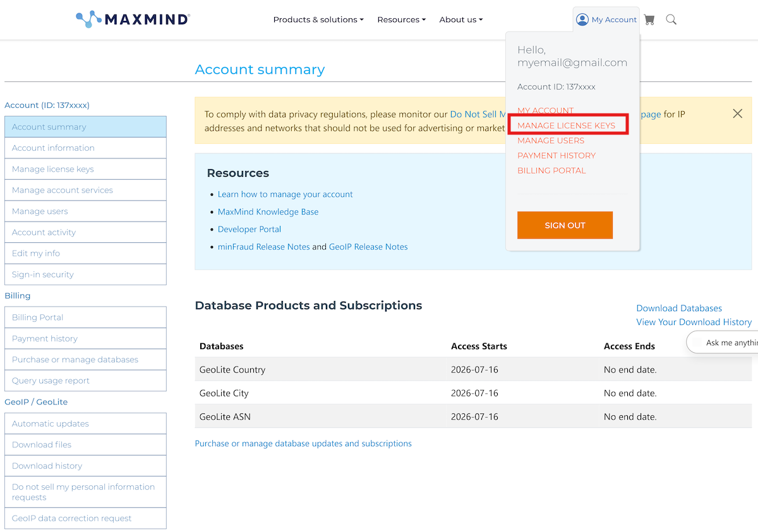Select MANAGE USERS in dropdown
758x532 pixels.
click(x=551, y=141)
